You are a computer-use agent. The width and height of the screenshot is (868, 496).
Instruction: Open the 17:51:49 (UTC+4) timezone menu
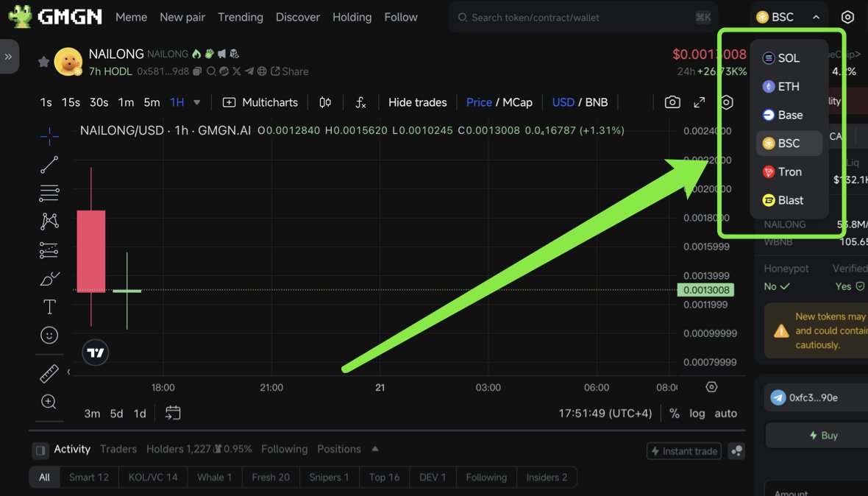605,414
